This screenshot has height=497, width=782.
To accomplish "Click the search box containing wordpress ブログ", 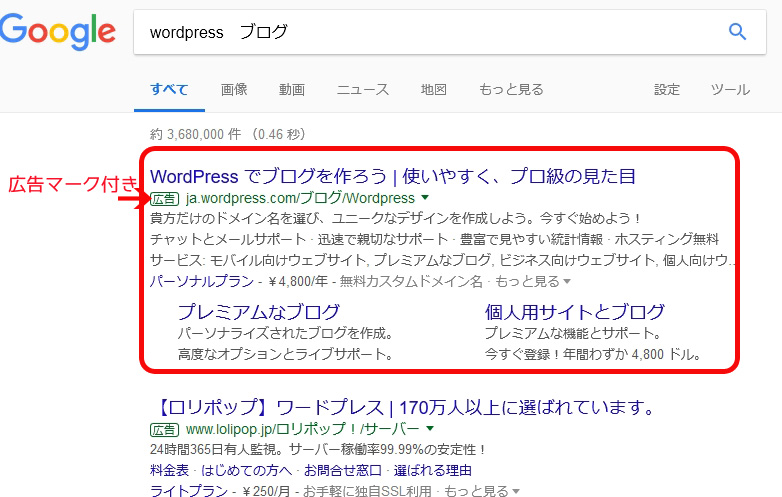I will (450, 32).
